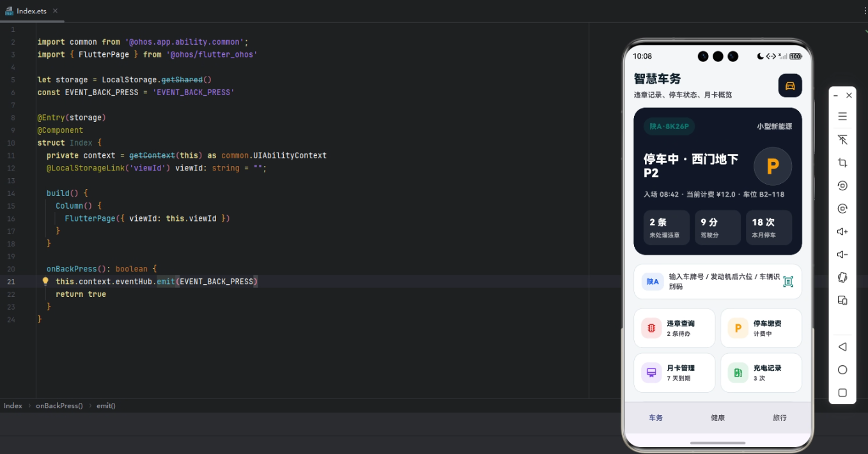Click the emulator back triangle button
868x454 pixels.
[842, 347]
